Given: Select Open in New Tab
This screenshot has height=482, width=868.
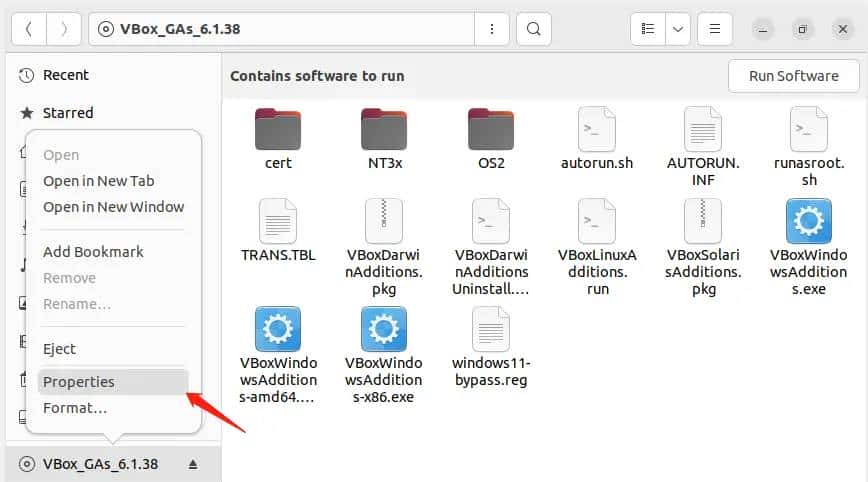Looking at the screenshot, I should click(x=98, y=181).
